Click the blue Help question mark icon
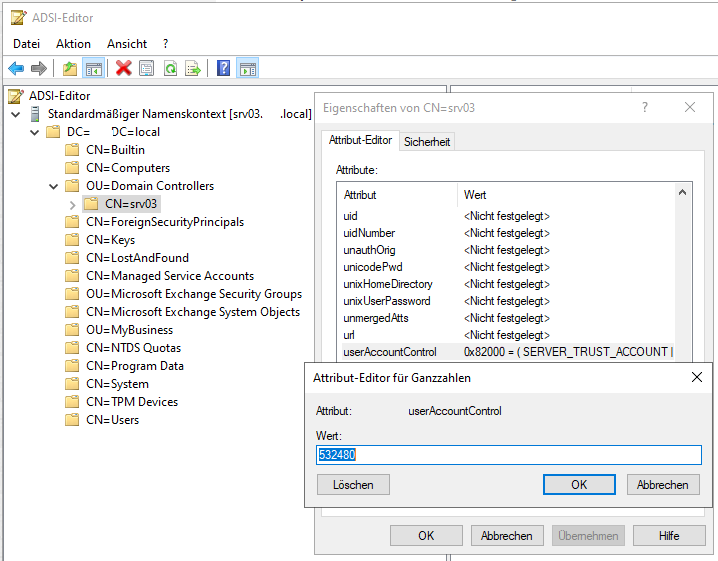 tap(224, 68)
